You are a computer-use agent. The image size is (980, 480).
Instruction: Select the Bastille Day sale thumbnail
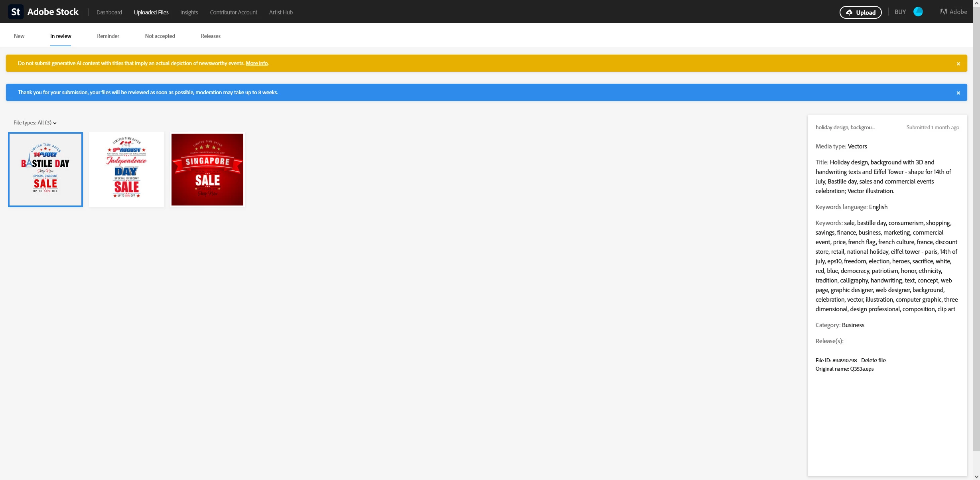pos(45,170)
